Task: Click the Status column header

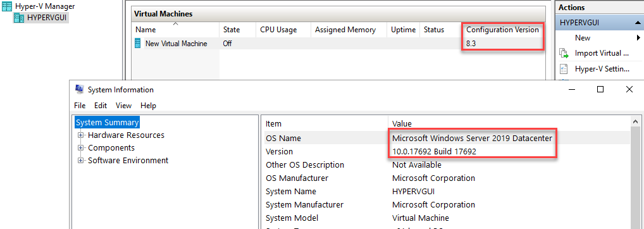Action: tap(434, 30)
